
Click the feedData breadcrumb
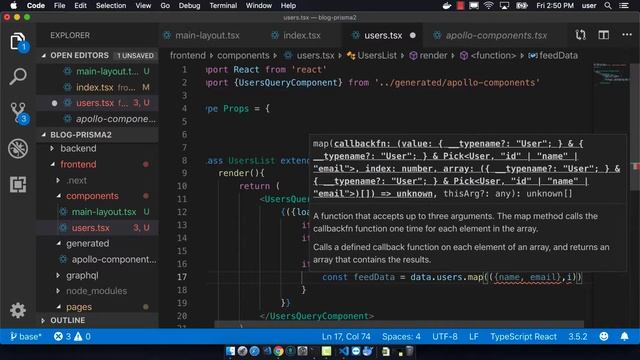click(x=553, y=56)
